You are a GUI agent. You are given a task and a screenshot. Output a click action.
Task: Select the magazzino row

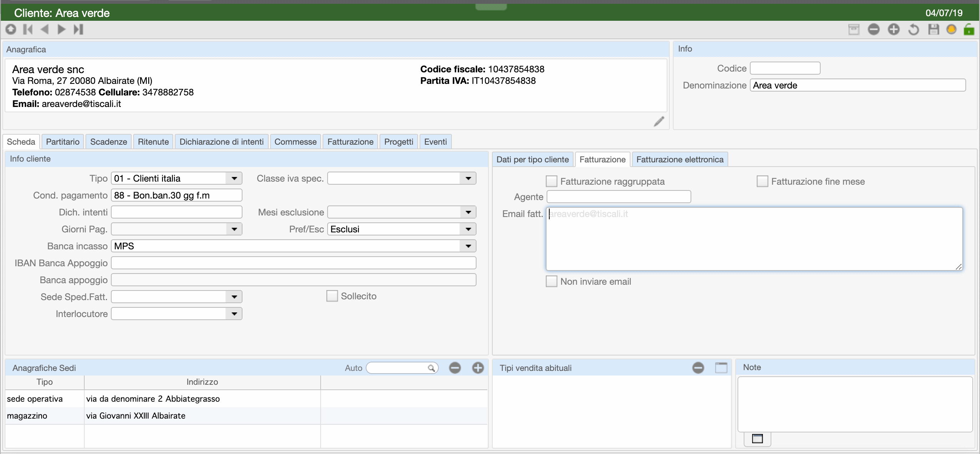(246, 416)
